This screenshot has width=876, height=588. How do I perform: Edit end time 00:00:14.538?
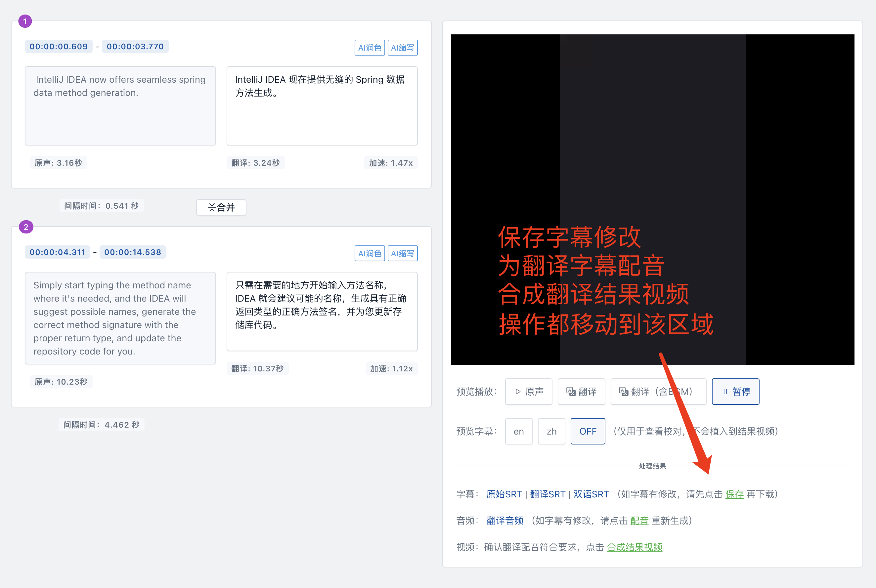pos(133,252)
